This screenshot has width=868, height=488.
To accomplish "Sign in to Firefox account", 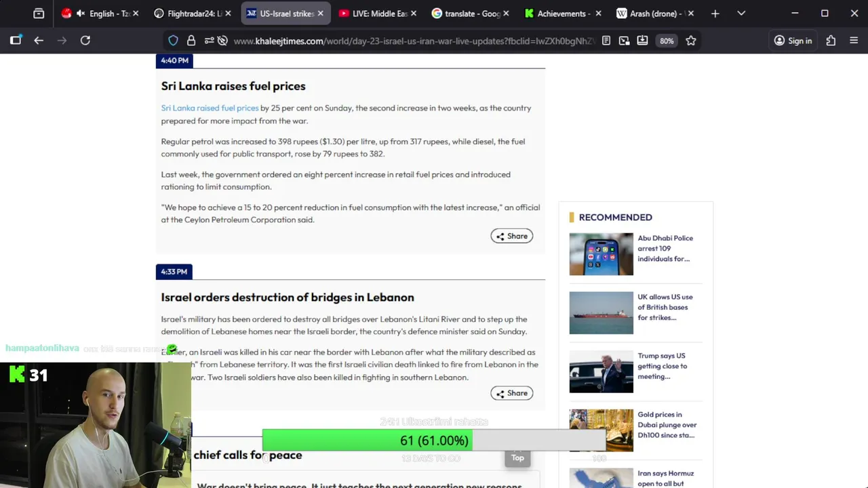I will pyautogui.click(x=793, y=41).
